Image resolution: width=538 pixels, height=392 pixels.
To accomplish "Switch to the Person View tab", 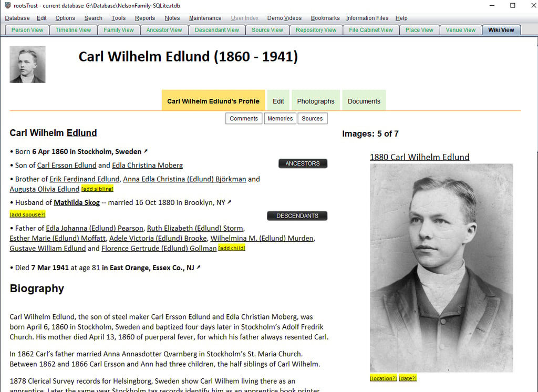I will pos(27,30).
